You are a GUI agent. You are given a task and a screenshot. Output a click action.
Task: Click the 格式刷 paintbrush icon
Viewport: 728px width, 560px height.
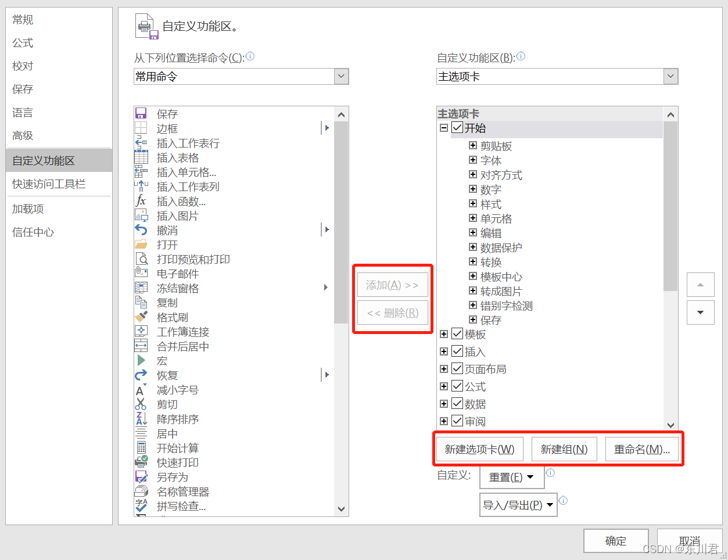[x=141, y=317]
